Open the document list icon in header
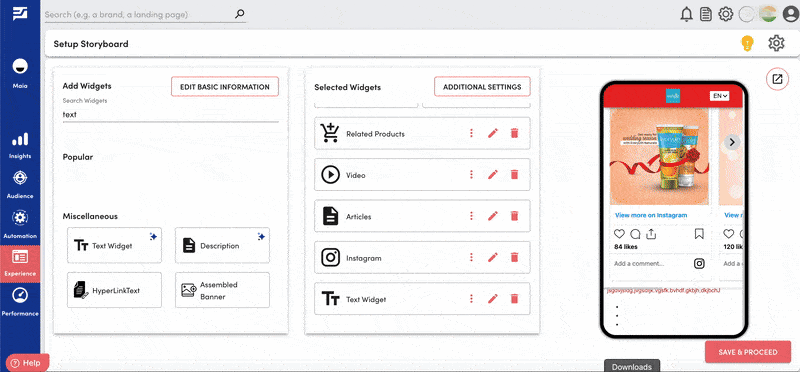The image size is (800, 372). click(x=706, y=14)
